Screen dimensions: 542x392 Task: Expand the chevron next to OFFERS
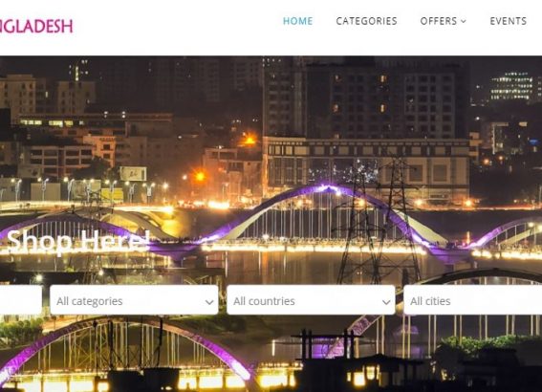[x=464, y=21]
